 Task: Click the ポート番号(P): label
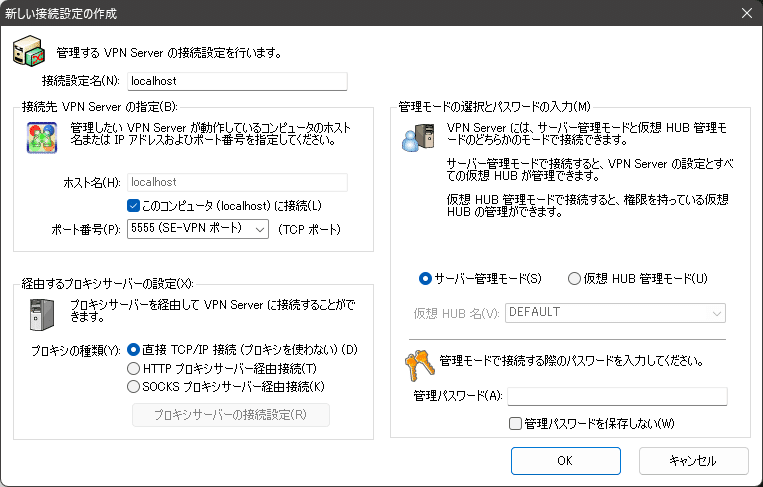[86, 229]
